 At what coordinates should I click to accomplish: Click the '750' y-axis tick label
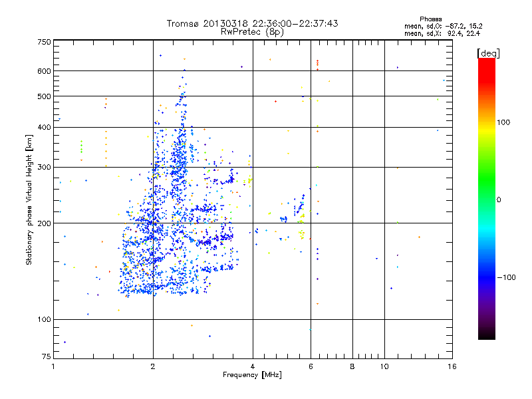tap(44, 42)
